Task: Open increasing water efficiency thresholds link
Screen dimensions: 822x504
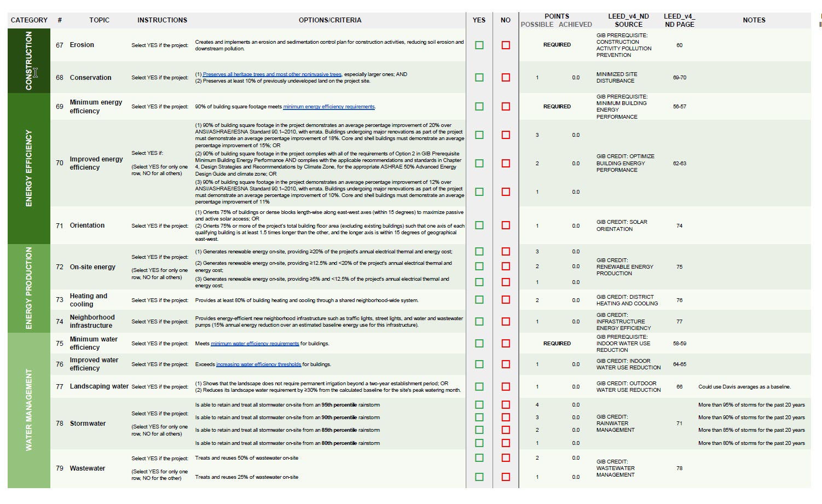Action: (258, 364)
